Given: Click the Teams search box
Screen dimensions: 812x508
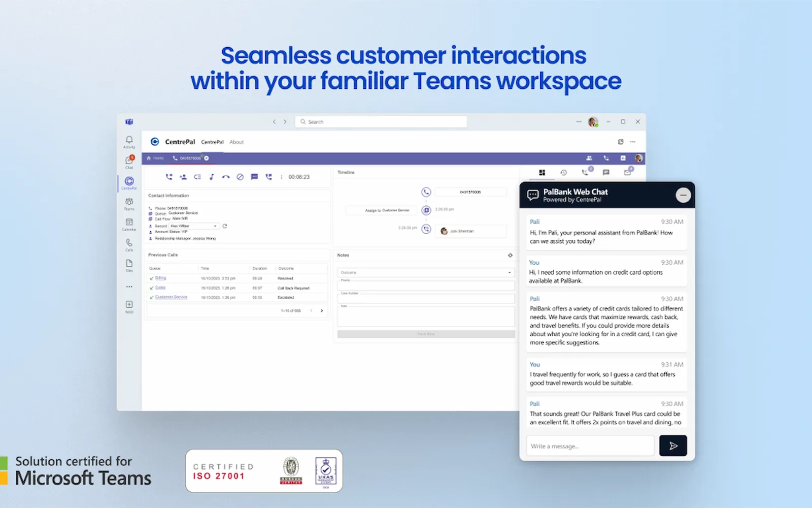Looking at the screenshot, I should pos(381,122).
